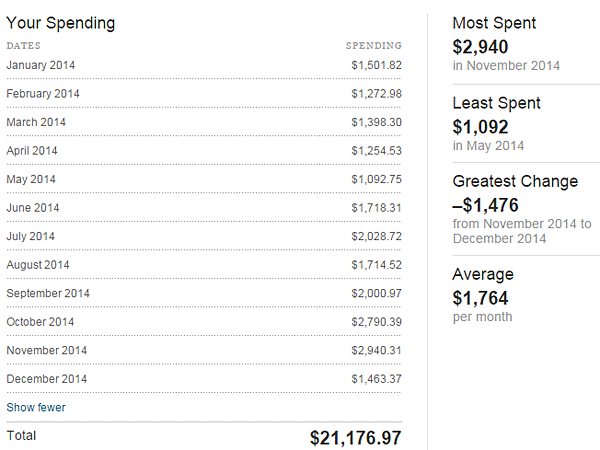Open June 2014 spending details
This screenshot has width=600, height=450.
click(204, 208)
